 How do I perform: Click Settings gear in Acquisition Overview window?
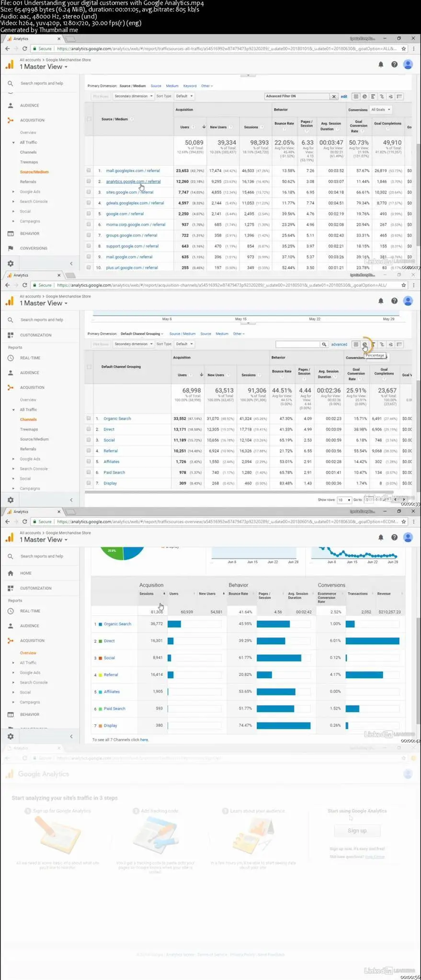(11, 736)
